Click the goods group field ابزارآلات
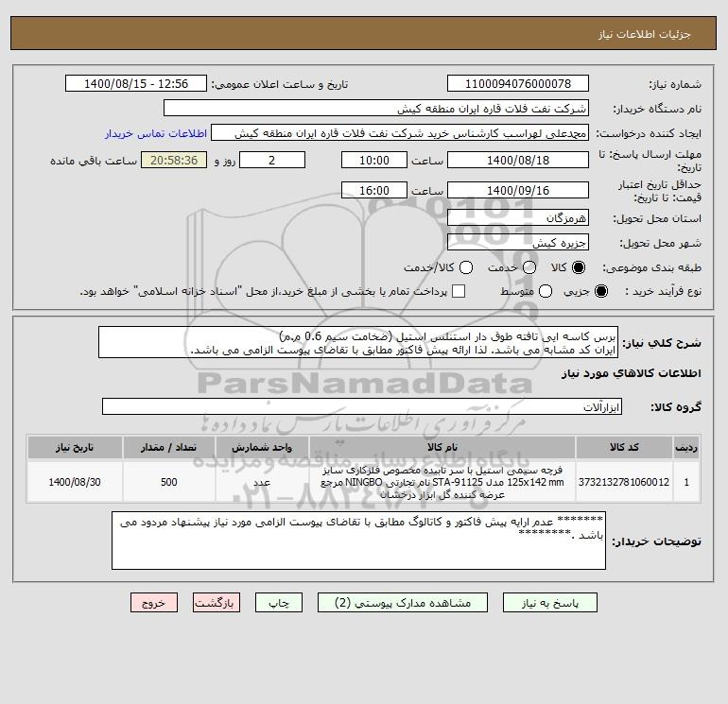Image resolution: width=728 pixels, height=704 pixels. (x=362, y=406)
